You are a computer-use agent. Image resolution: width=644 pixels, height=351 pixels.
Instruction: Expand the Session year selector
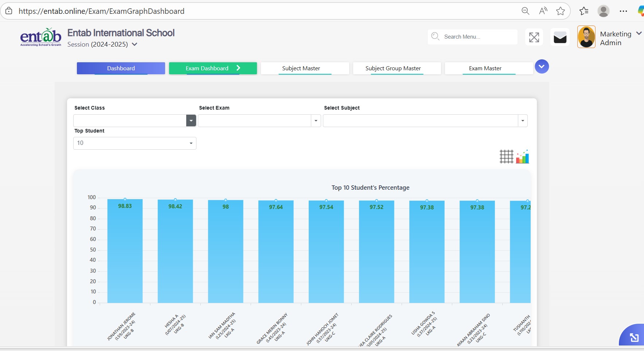point(134,44)
